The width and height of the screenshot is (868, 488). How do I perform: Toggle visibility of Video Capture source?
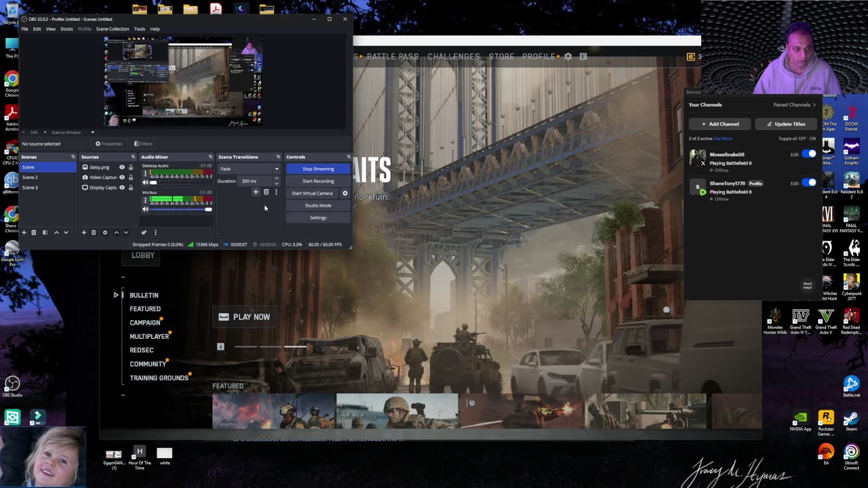click(122, 178)
